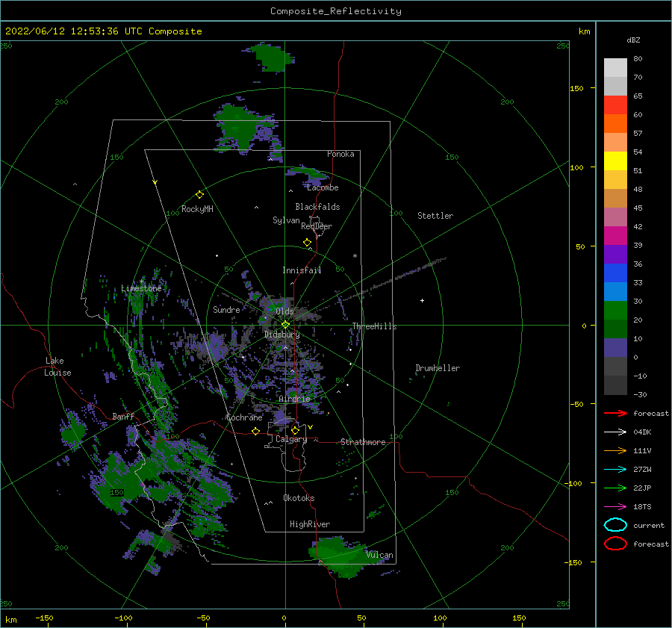Click the ThreeHills label
This screenshot has height=628, width=672.
click(x=374, y=326)
